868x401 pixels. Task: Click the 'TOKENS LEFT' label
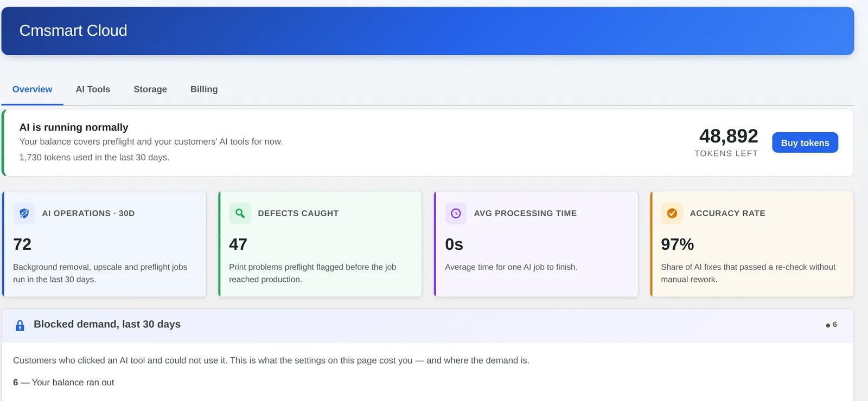(x=726, y=153)
